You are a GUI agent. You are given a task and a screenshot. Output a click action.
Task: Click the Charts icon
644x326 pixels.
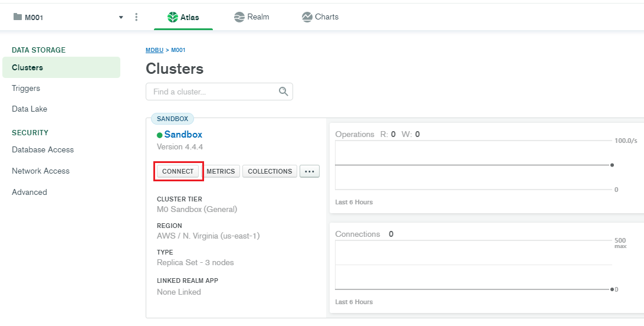[x=307, y=17]
